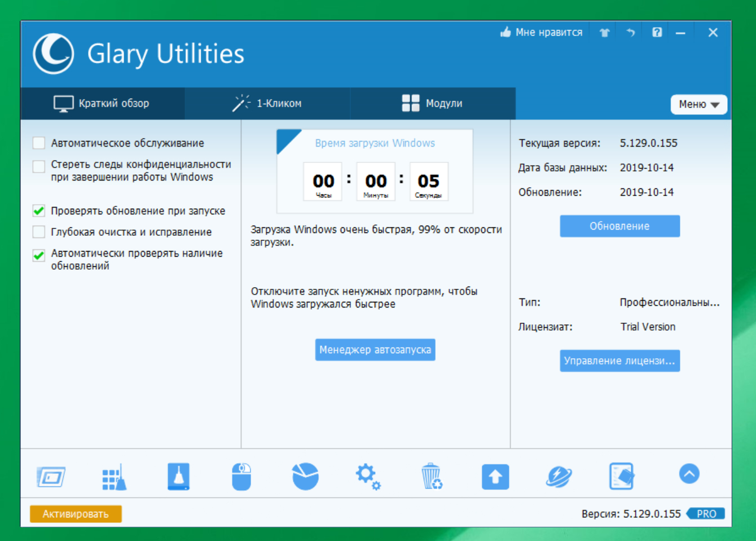
Task: Switch to the 1-Кликом tab
Action: pyautogui.click(x=267, y=103)
